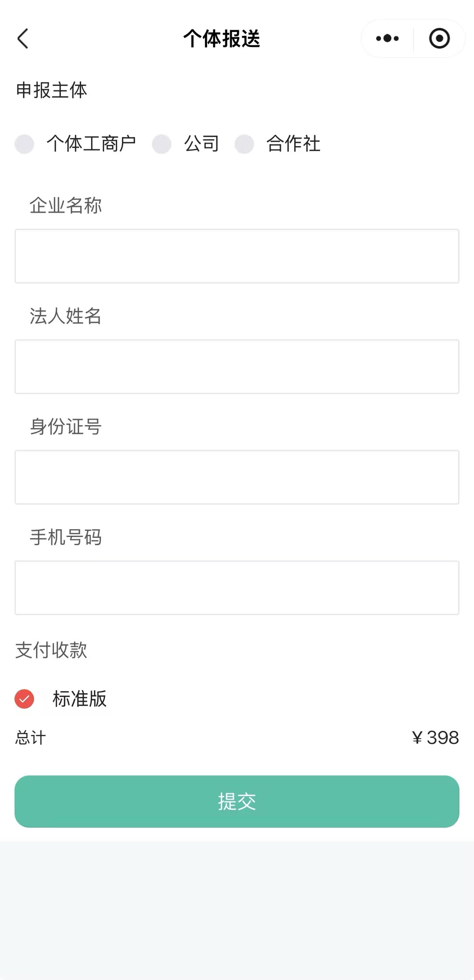Tap the 手机号码 entry box

237,588
